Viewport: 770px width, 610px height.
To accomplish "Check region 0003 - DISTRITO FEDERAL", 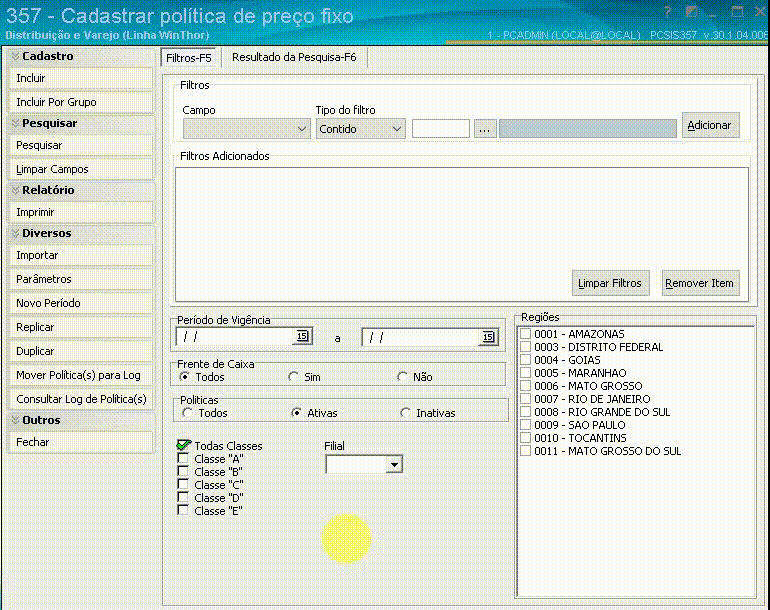I will 525,347.
